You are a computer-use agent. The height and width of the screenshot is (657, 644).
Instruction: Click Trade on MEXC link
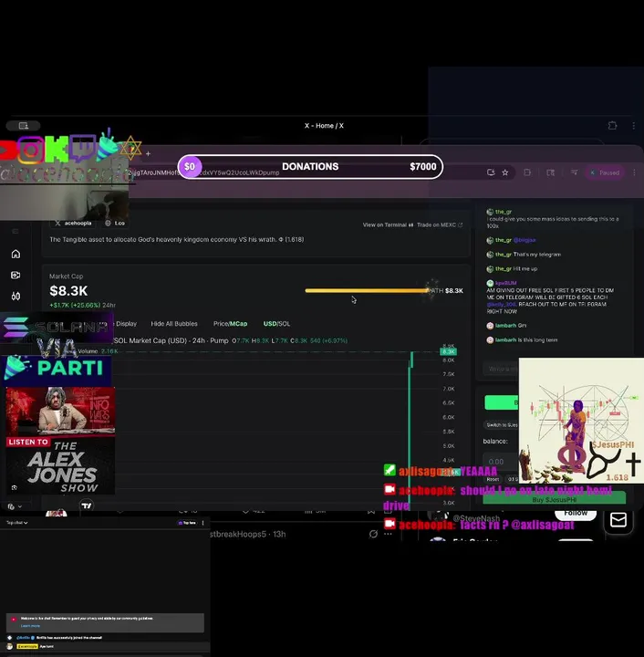coord(440,225)
